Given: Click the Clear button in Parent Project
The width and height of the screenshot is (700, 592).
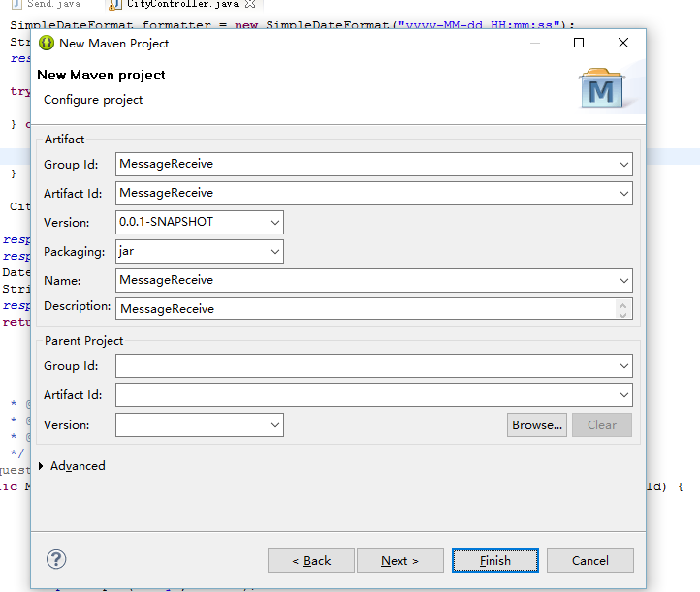Looking at the screenshot, I should pyautogui.click(x=602, y=424).
